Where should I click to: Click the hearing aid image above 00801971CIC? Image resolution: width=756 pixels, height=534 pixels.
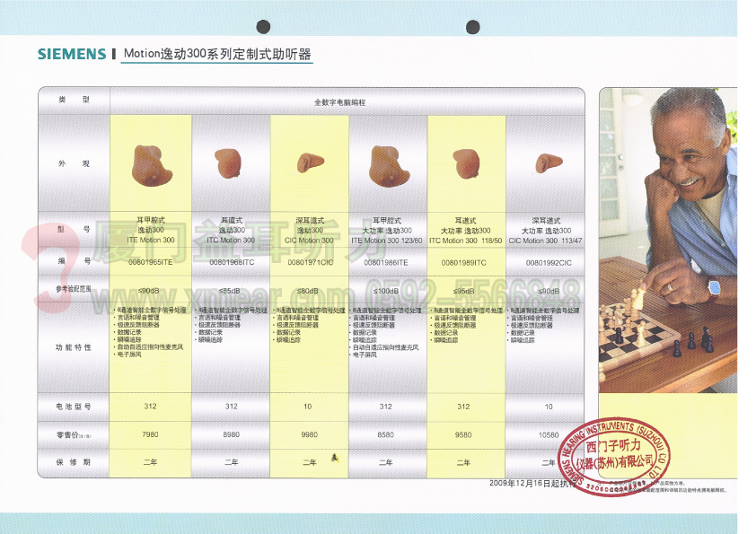(310, 162)
